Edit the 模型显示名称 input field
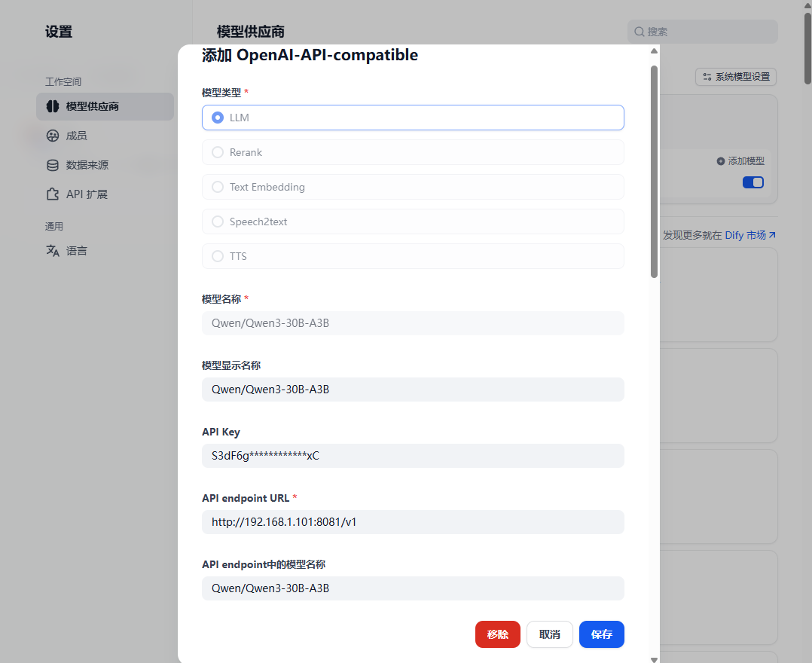This screenshot has width=812, height=663. point(413,390)
